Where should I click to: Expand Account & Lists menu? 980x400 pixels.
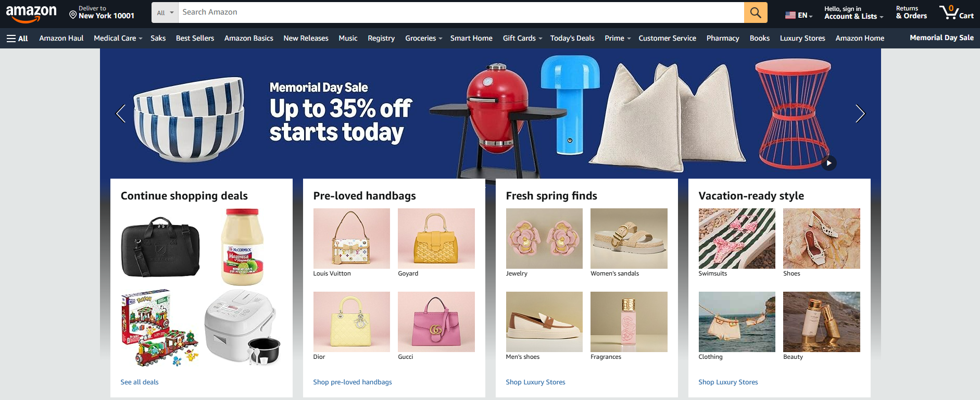pyautogui.click(x=853, y=12)
